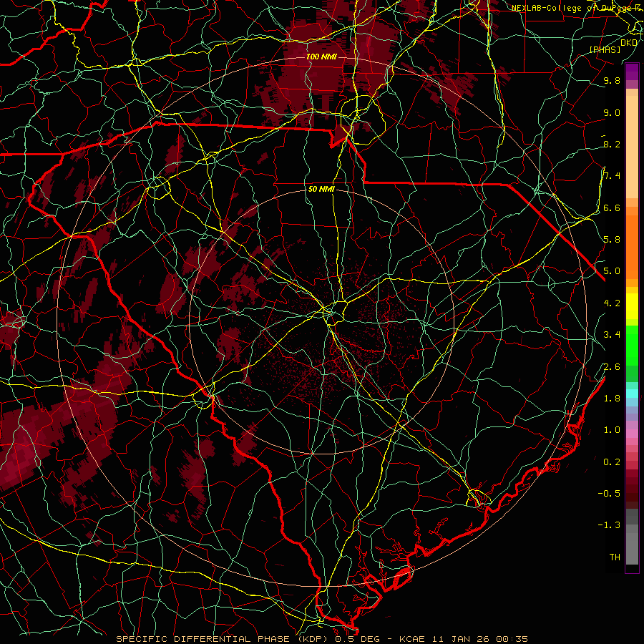Click the TH threshold label

click(x=615, y=557)
